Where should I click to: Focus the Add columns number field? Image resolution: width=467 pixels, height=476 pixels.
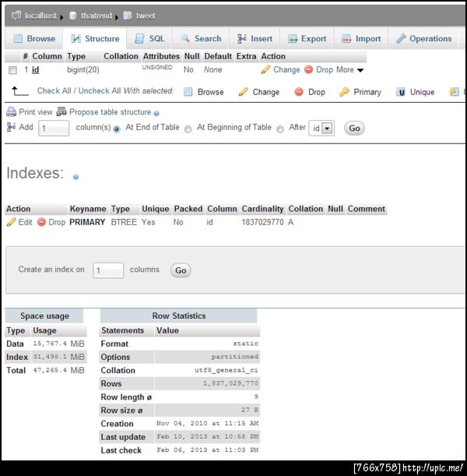tap(54, 128)
